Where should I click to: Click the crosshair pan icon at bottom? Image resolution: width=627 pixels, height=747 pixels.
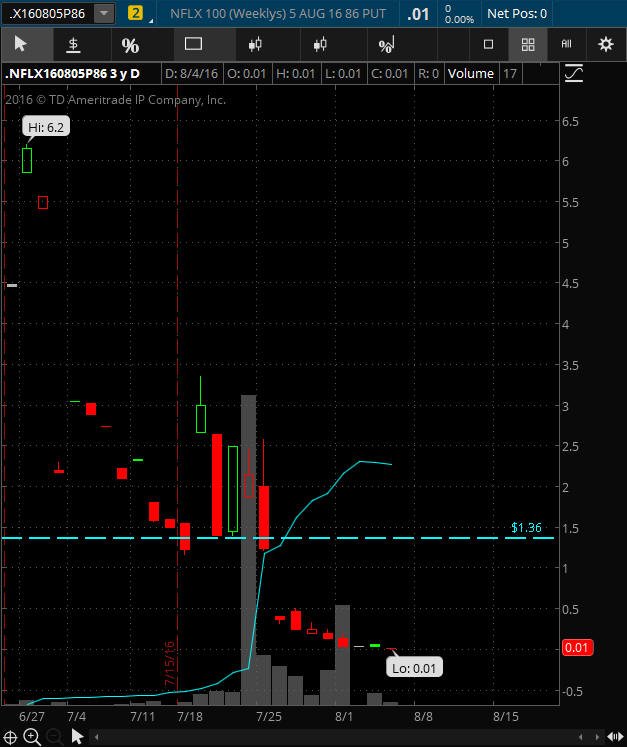tap(10, 737)
